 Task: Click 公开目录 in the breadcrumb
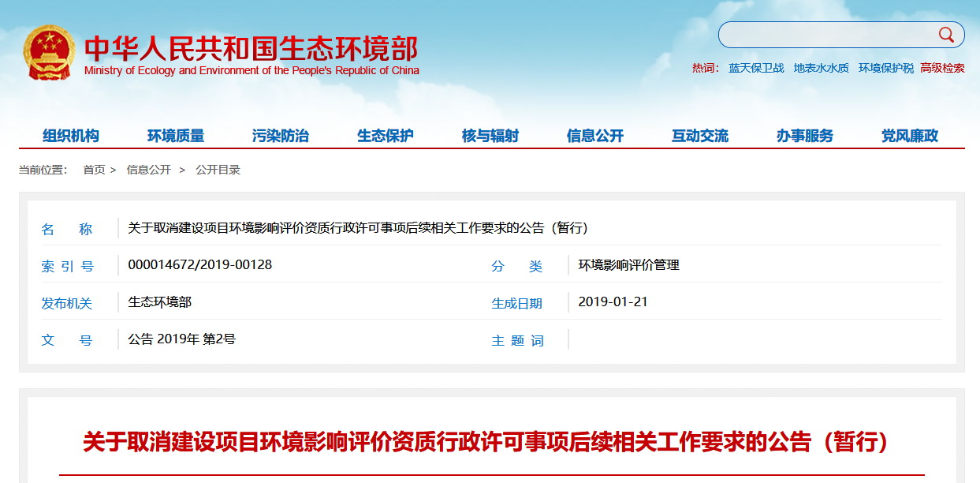pyautogui.click(x=218, y=170)
